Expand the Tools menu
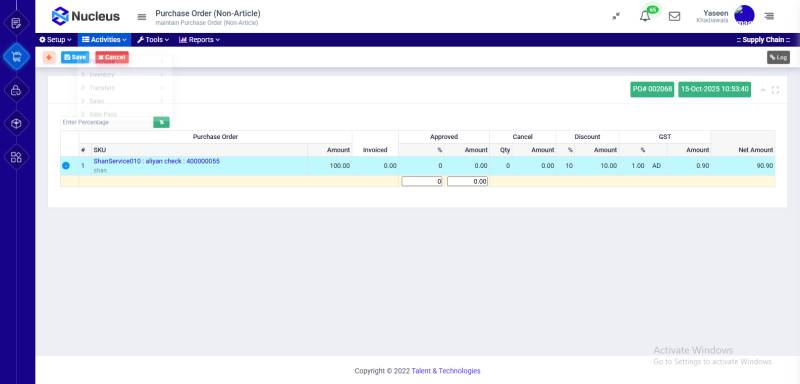This screenshot has height=384, width=800. [153, 40]
